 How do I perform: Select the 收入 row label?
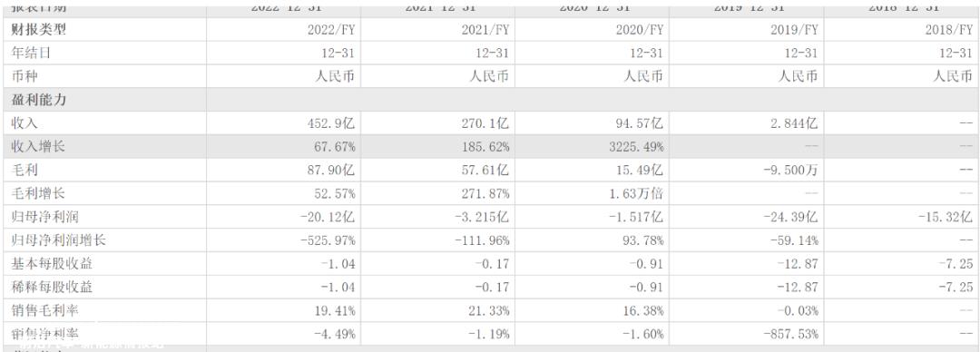[x=24, y=123]
